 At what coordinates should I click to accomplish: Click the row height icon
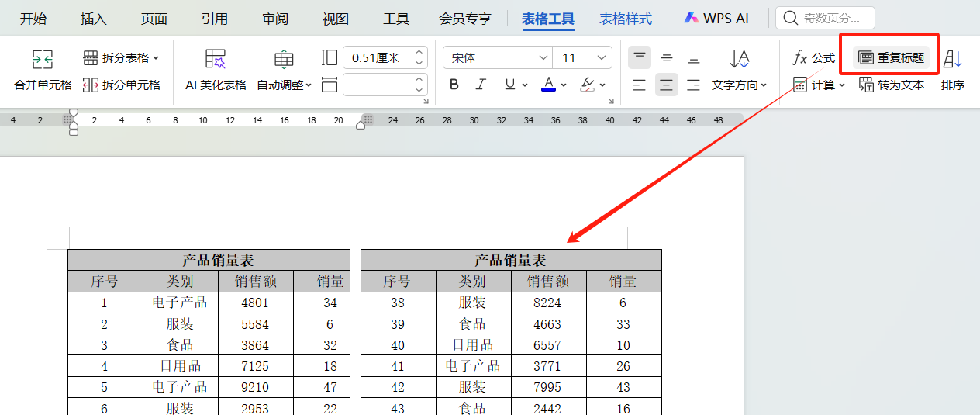coord(330,58)
